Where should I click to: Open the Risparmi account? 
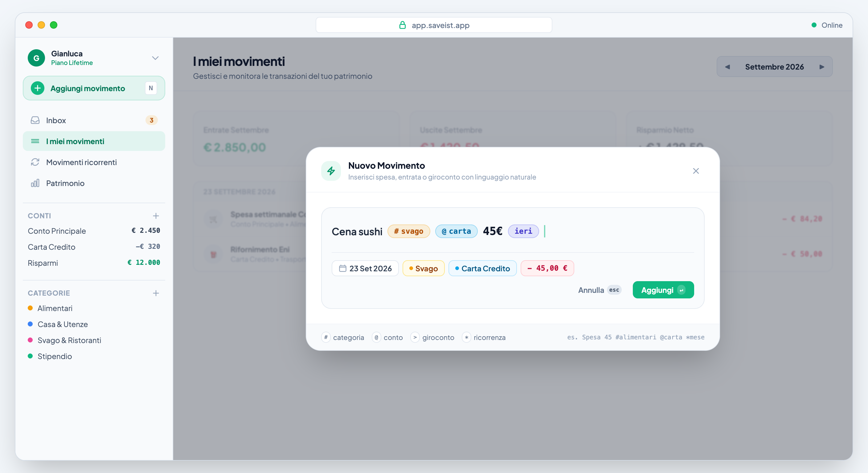[x=94, y=263]
